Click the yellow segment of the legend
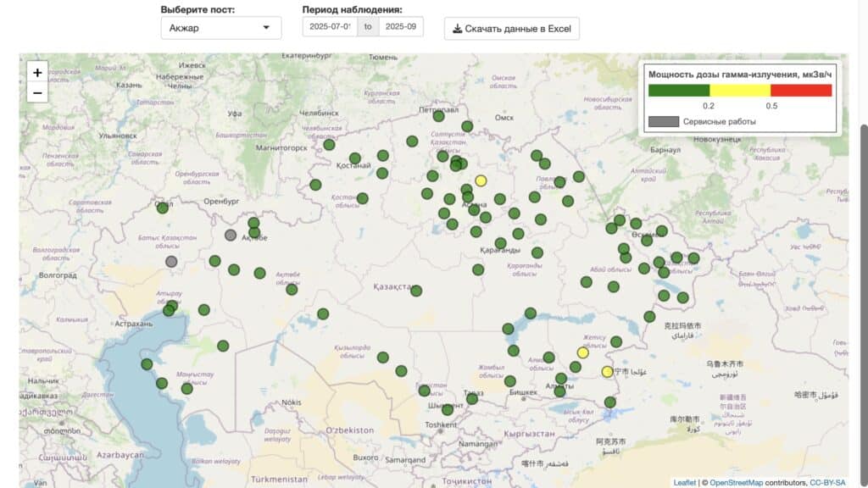Screen dimensions: 868x488 pyautogui.click(x=740, y=91)
